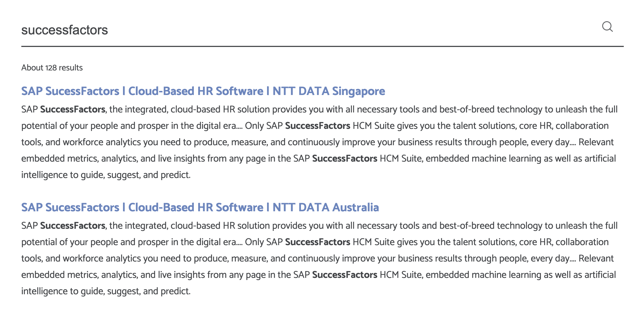Screen dimensions: 644x309
Task: Click the first bold "SuccessFactors" in the Australia snippet
Action: tap(73, 226)
